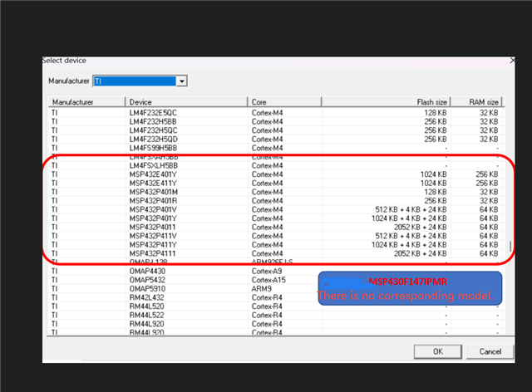
Task: Click the 2052 KB + 24 KB flash of MSP432P4011
Action: (421, 228)
